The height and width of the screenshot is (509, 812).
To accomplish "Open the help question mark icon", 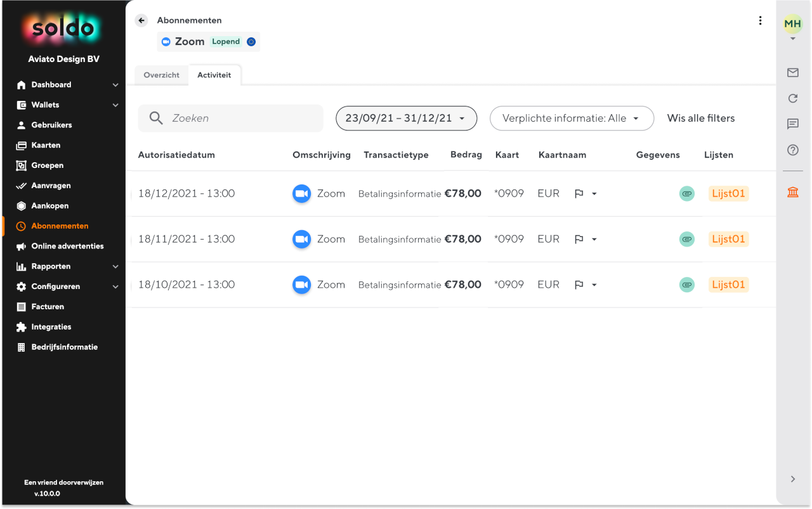I will coord(792,150).
